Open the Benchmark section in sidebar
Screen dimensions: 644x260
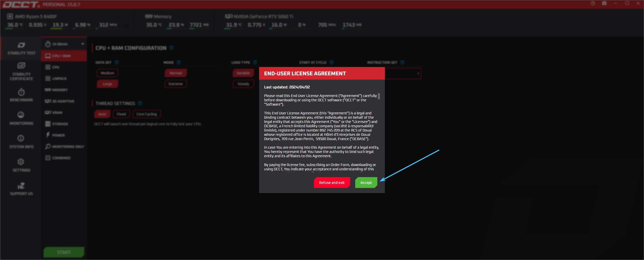pos(21,95)
